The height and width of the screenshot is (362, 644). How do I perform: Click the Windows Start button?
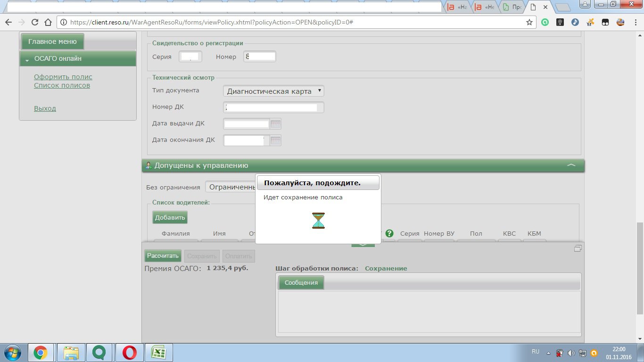tap(12, 352)
